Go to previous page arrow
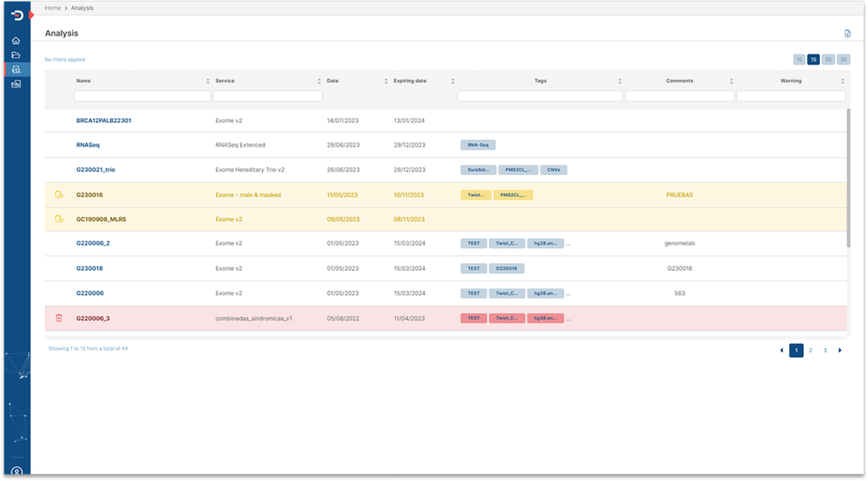The image size is (868, 481). tap(781, 350)
